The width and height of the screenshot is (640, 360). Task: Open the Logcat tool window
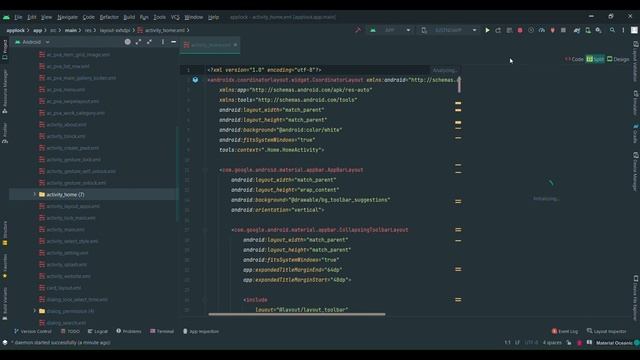98,331
